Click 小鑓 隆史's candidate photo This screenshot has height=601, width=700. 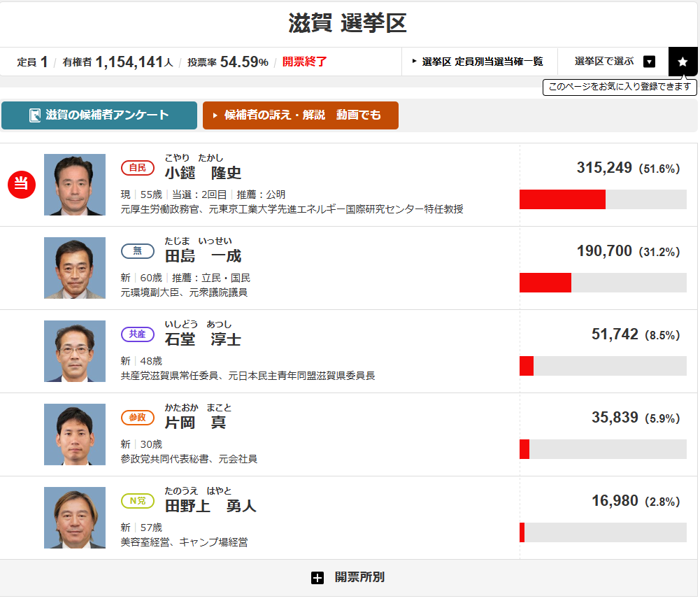point(75,185)
